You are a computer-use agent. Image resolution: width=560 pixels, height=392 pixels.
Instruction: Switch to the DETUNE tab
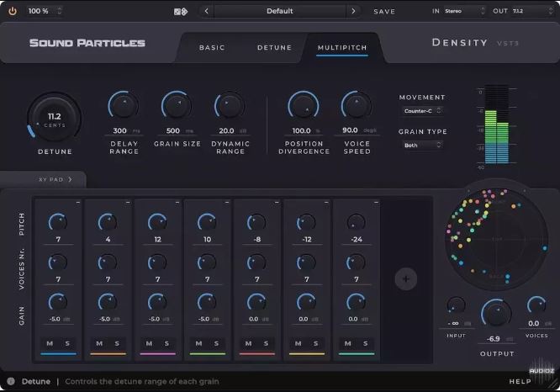pos(274,47)
